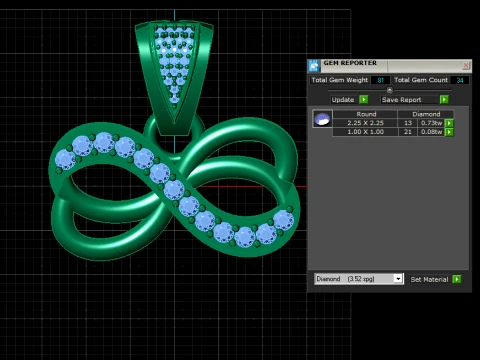Close the Gem Reporter panel
The height and width of the screenshot is (360, 480).
(466, 66)
